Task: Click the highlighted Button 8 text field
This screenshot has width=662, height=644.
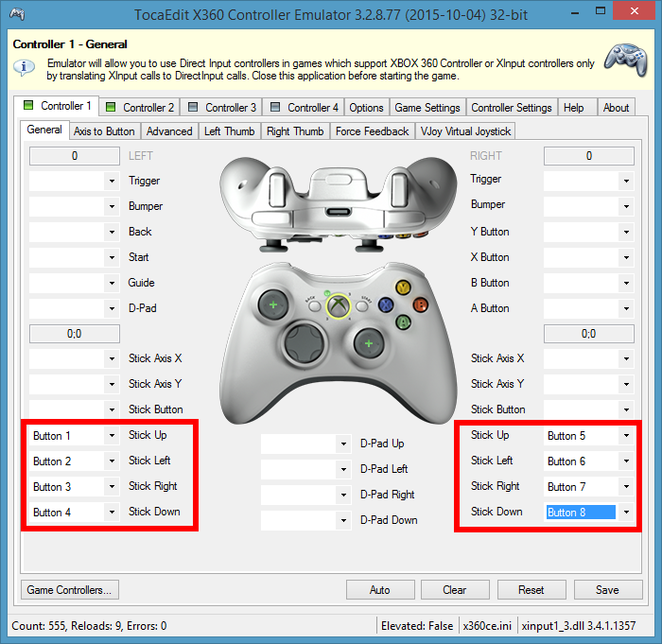Action: coord(581,513)
